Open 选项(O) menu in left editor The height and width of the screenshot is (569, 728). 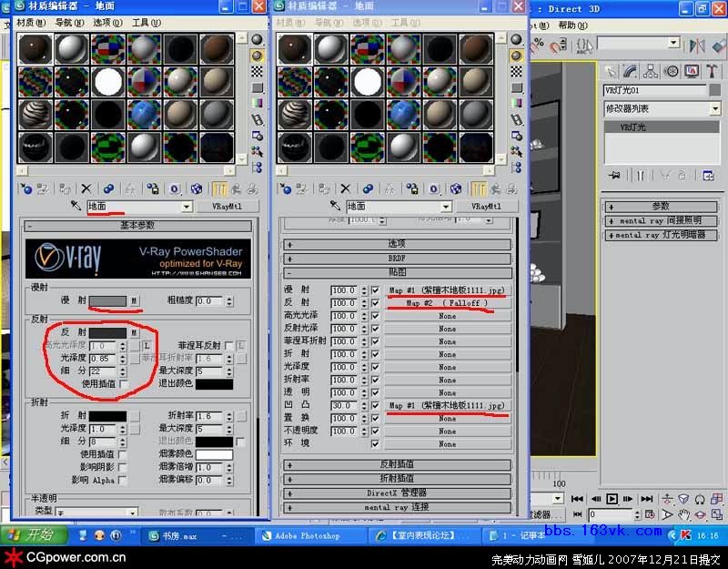coord(108,22)
